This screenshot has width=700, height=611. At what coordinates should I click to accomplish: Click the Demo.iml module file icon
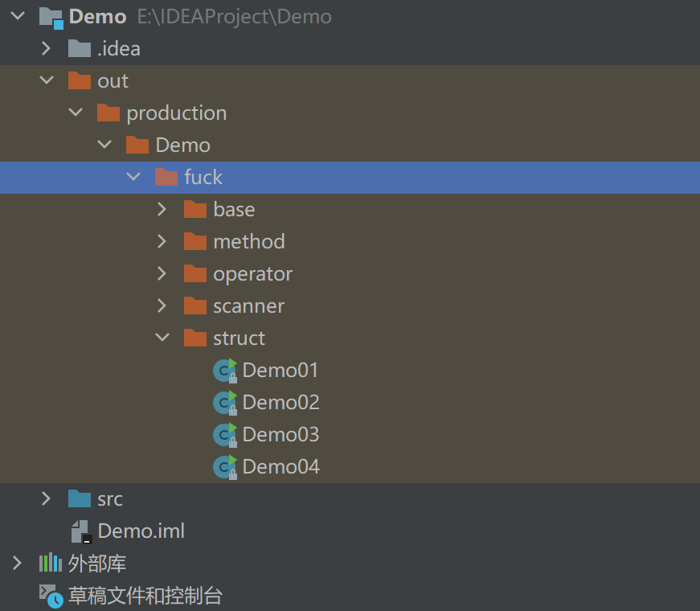point(79,531)
